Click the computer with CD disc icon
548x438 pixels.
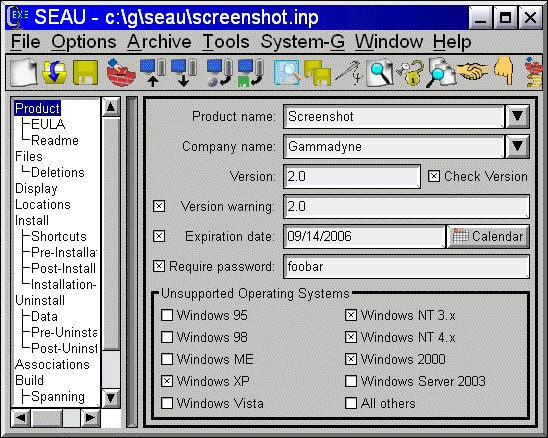(219, 72)
